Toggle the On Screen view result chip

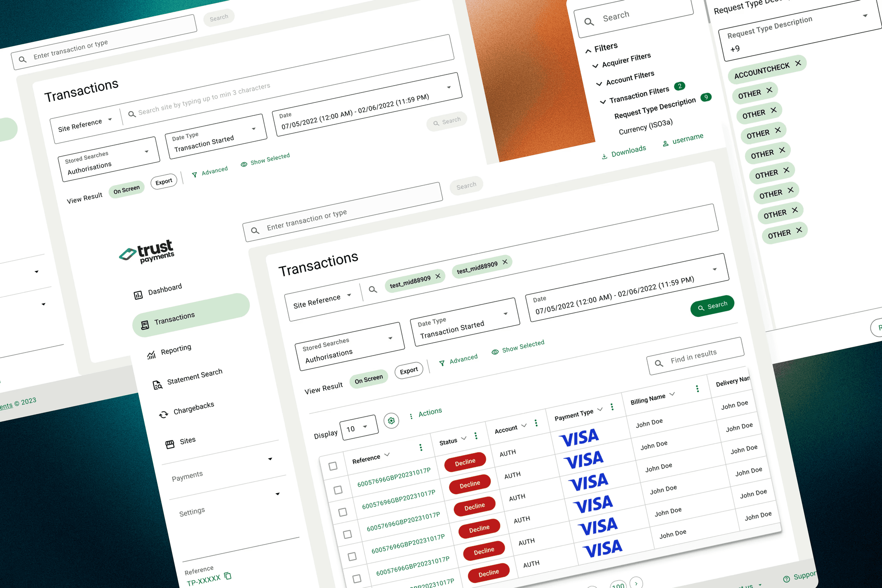[x=368, y=379]
